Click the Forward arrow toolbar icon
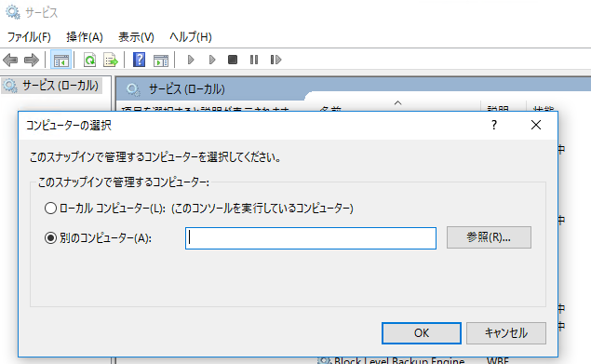This screenshot has width=591, height=364. coord(32,60)
